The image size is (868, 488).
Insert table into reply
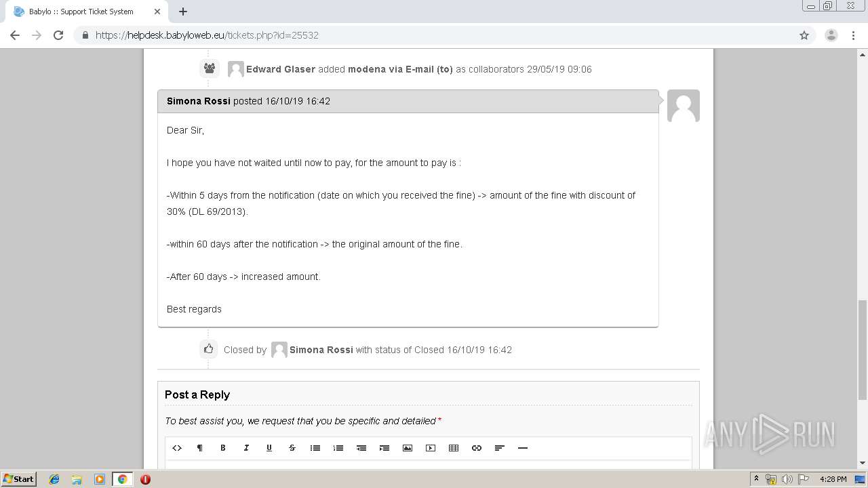click(454, 448)
